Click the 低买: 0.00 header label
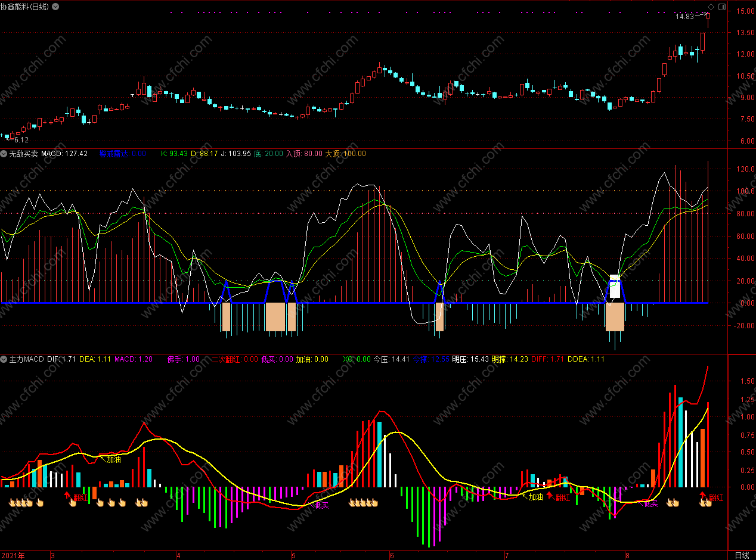This screenshot has width=756, height=560. [x=277, y=359]
